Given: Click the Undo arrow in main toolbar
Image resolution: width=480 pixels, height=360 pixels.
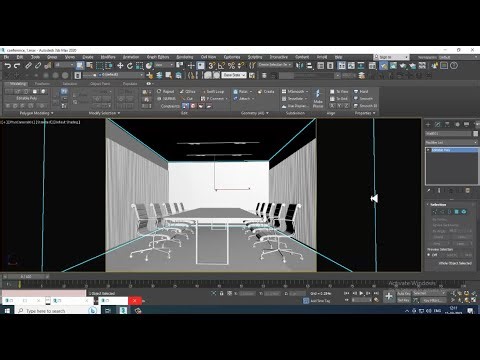Looking at the screenshot, I should click(8, 66).
